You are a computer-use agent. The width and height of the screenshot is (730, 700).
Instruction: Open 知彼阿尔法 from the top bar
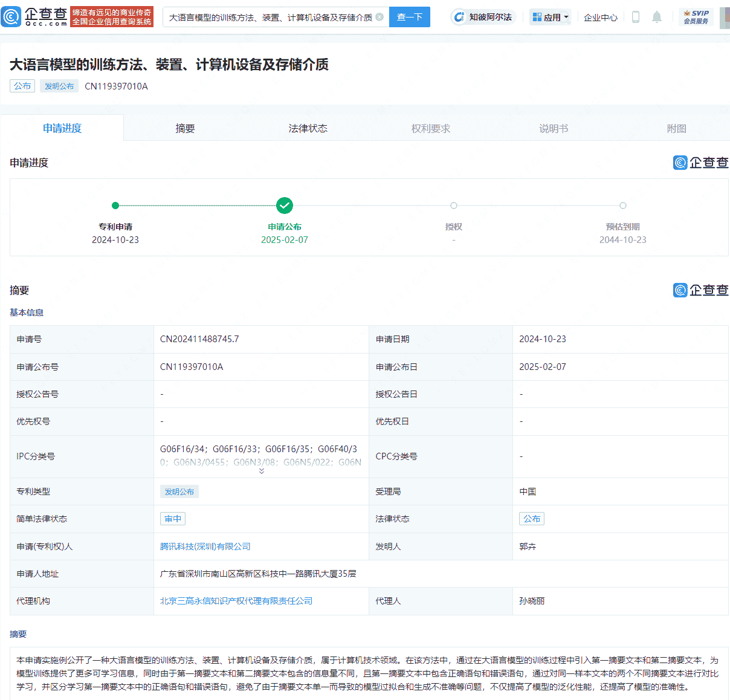(483, 17)
